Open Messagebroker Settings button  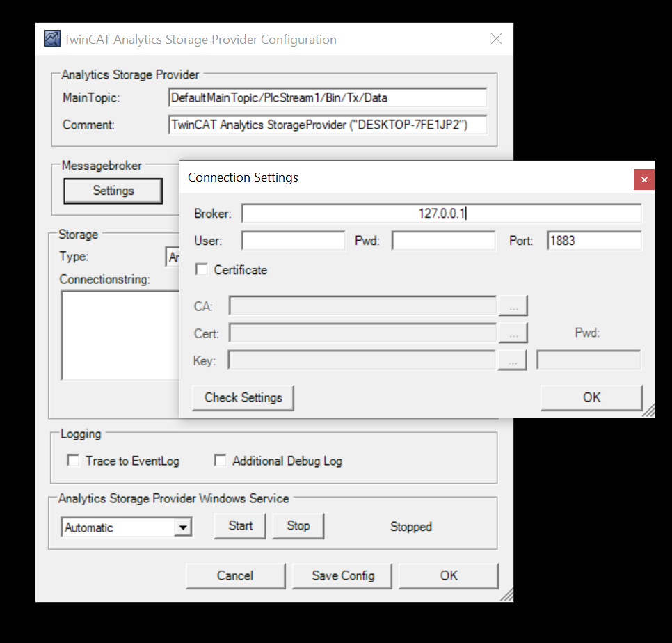click(x=113, y=191)
